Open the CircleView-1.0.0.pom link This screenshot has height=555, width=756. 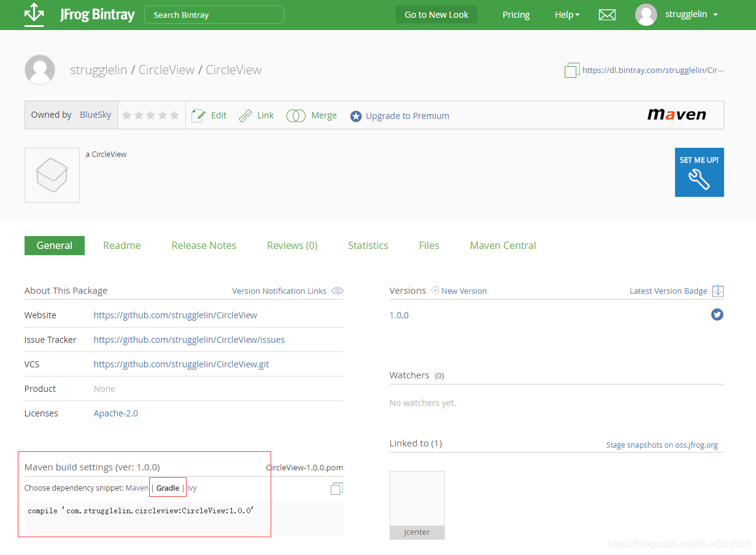click(305, 467)
